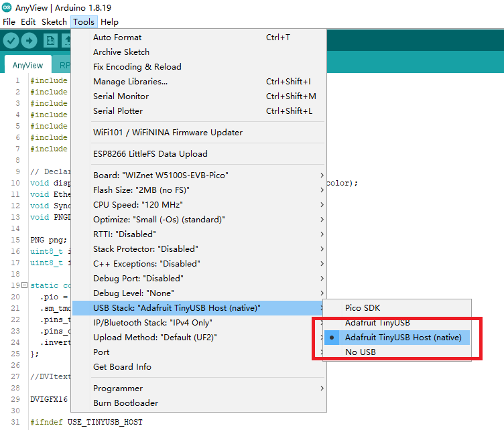Image resolution: width=504 pixels, height=430 pixels.
Task: Close the open Tools menu
Action: click(84, 22)
